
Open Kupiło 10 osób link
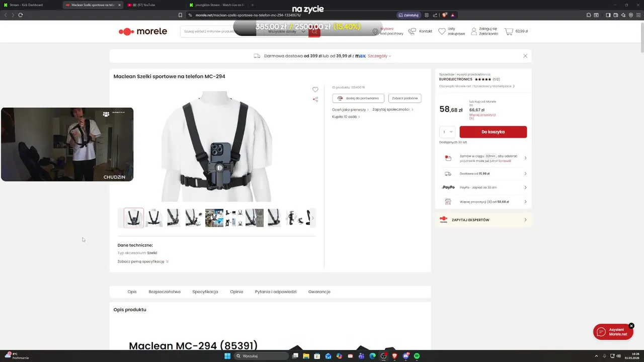[345, 117]
